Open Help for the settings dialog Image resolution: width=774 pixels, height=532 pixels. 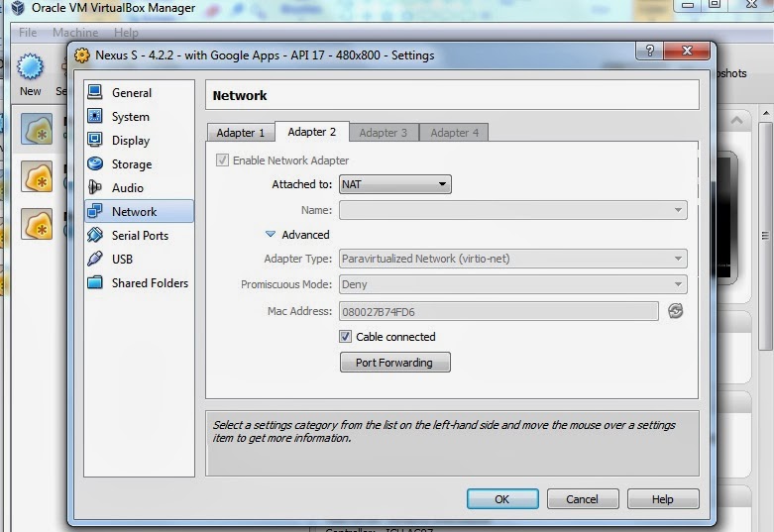pos(663,499)
